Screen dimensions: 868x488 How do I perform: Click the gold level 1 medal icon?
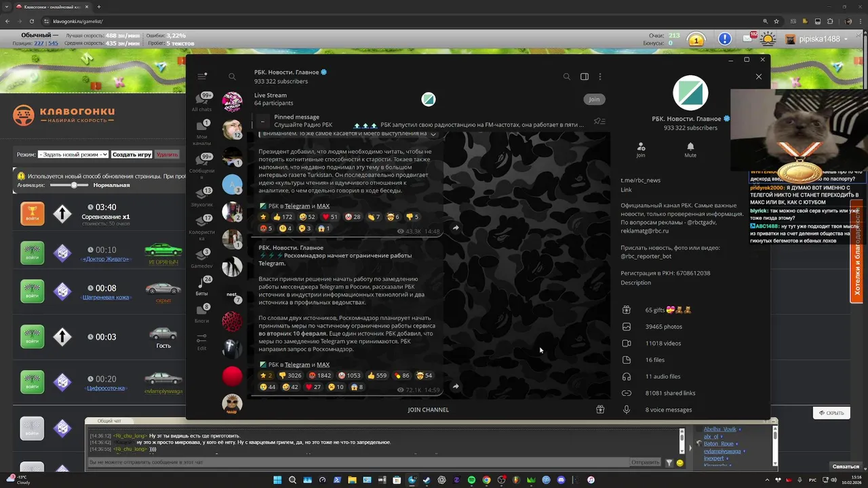pyautogui.click(x=696, y=40)
